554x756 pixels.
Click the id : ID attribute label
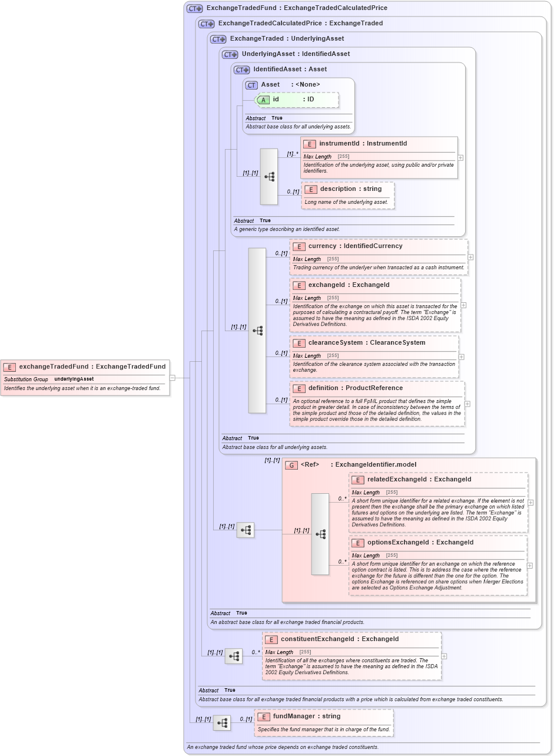tap(293, 100)
